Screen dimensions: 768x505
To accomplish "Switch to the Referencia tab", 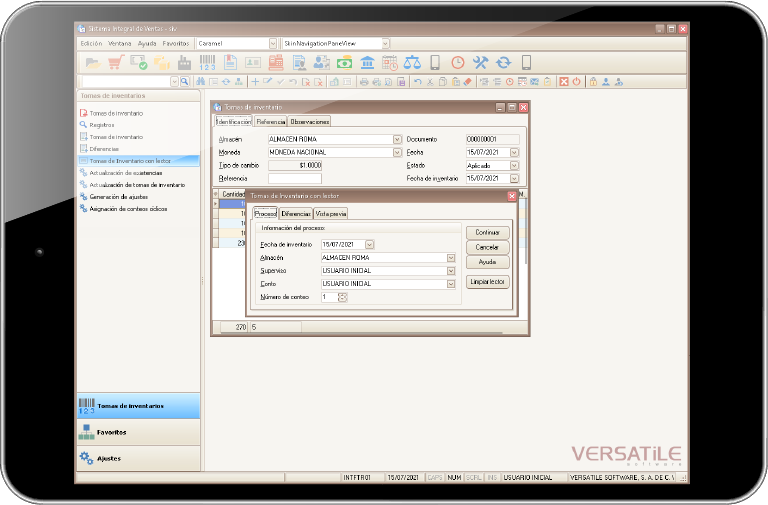I will coord(270,121).
